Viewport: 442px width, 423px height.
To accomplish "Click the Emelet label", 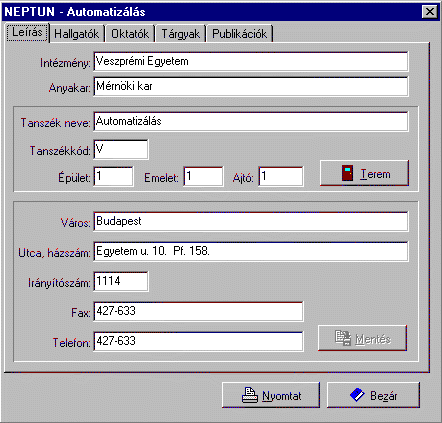I will click(x=161, y=178).
